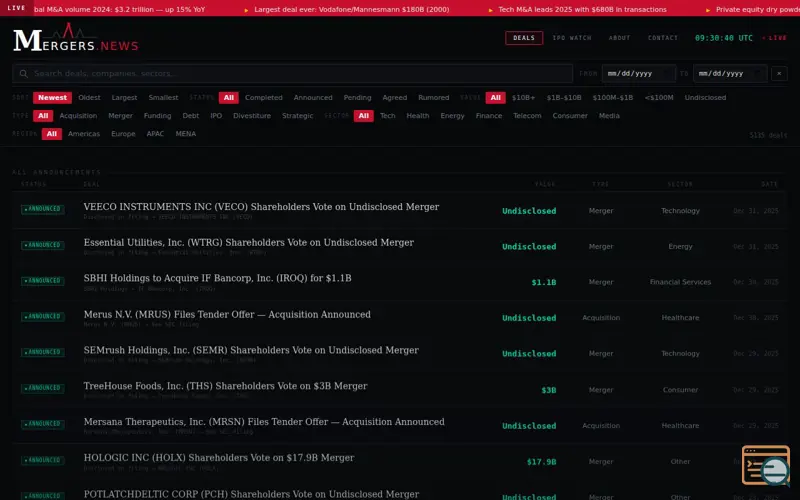Open the chat widget icon
Image resolution: width=800 pixels, height=500 pixels.
click(x=766, y=465)
